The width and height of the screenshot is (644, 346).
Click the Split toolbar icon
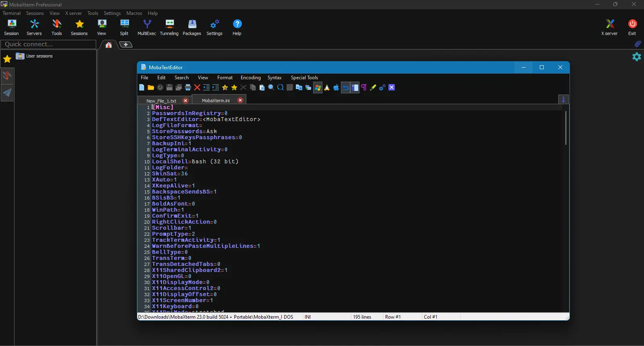pyautogui.click(x=124, y=27)
